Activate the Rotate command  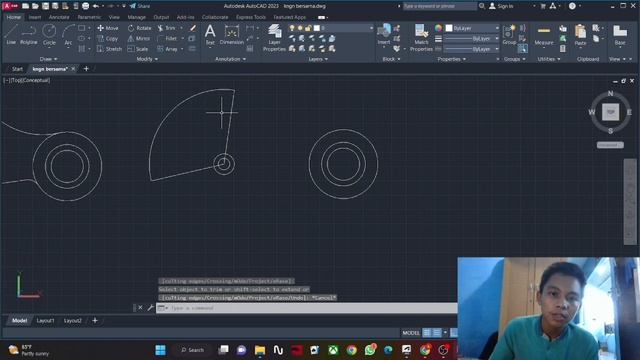tap(139, 28)
